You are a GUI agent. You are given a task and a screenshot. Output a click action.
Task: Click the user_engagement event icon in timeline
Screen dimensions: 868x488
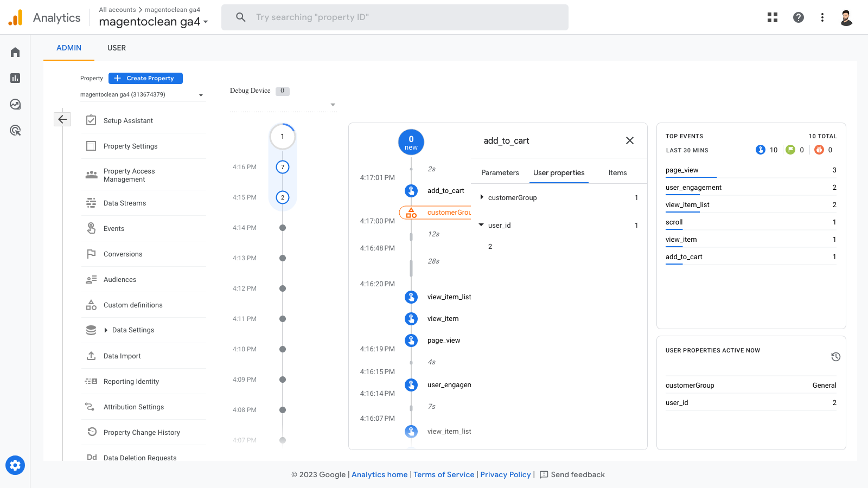(x=411, y=385)
